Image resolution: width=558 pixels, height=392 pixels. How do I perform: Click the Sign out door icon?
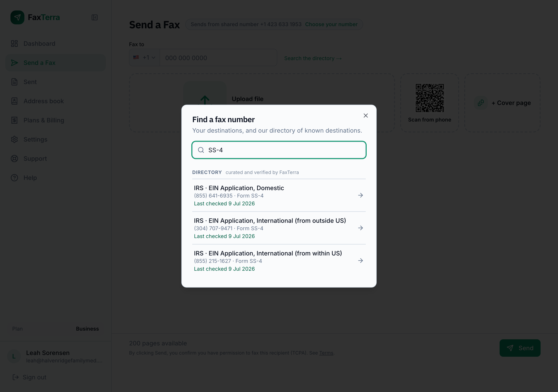(x=15, y=377)
